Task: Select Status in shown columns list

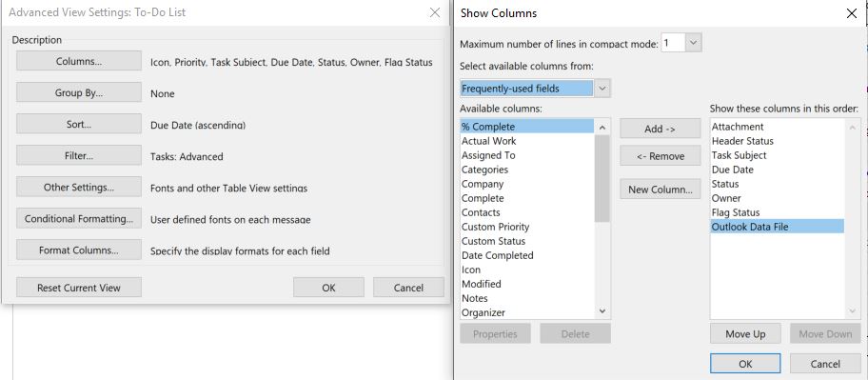Action: coord(778,184)
